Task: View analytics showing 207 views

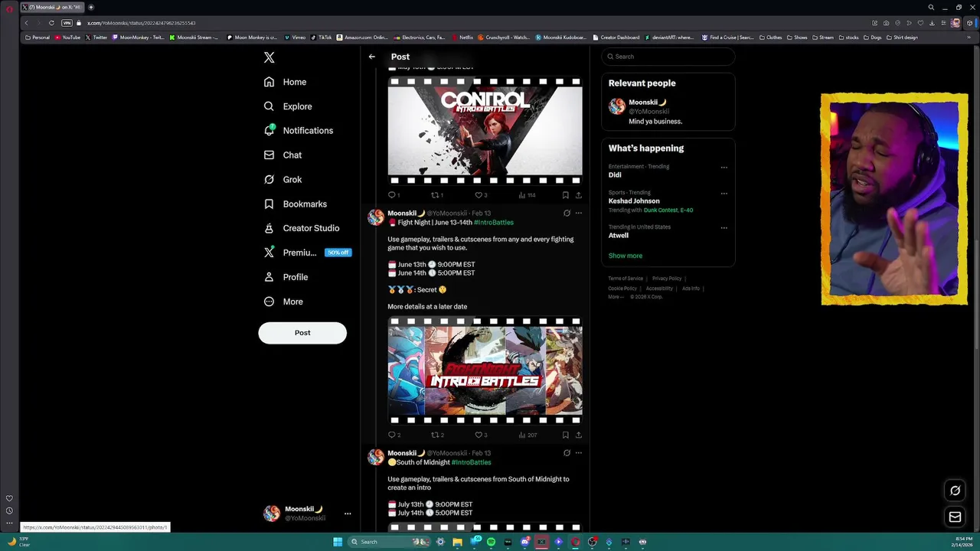Action: click(x=528, y=435)
